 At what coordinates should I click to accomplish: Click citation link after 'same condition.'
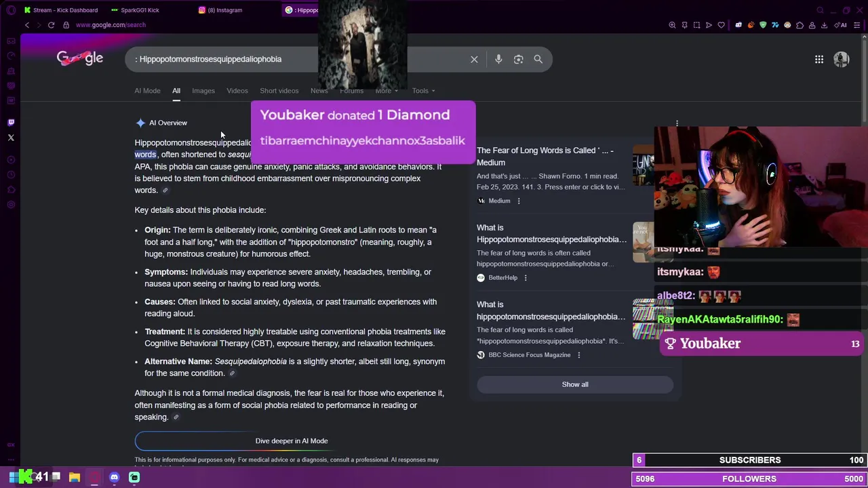point(232,373)
